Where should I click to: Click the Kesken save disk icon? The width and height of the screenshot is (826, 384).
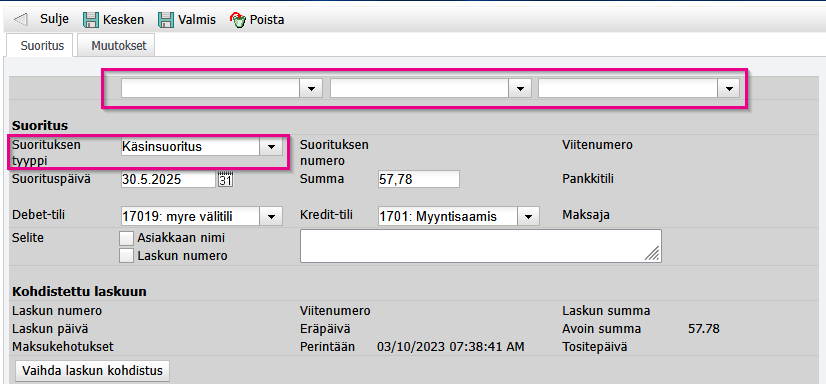tap(92, 20)
